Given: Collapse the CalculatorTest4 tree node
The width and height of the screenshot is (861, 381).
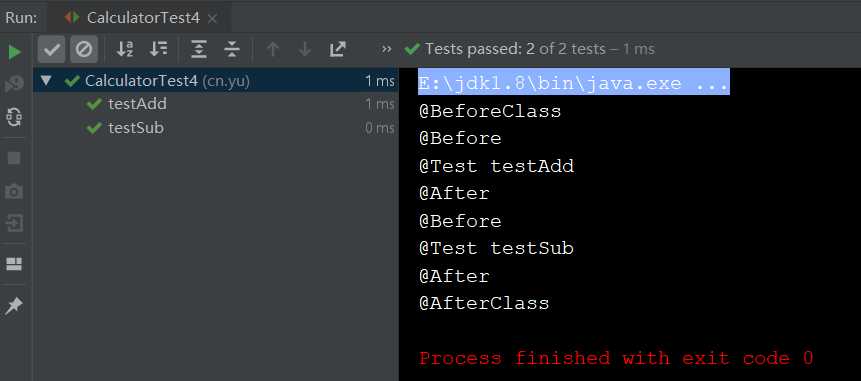Looking at the screenshot, I should (x=46, y=81).
